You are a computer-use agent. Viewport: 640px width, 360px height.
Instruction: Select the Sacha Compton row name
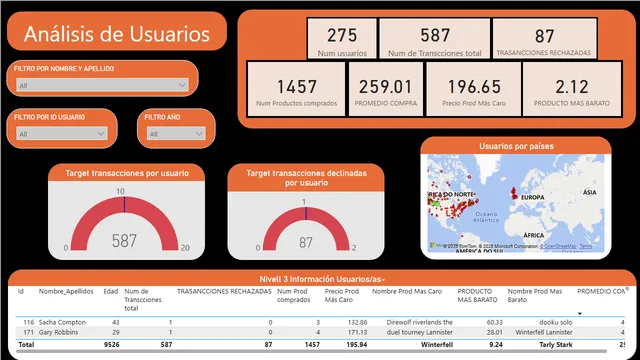point(62,322)
